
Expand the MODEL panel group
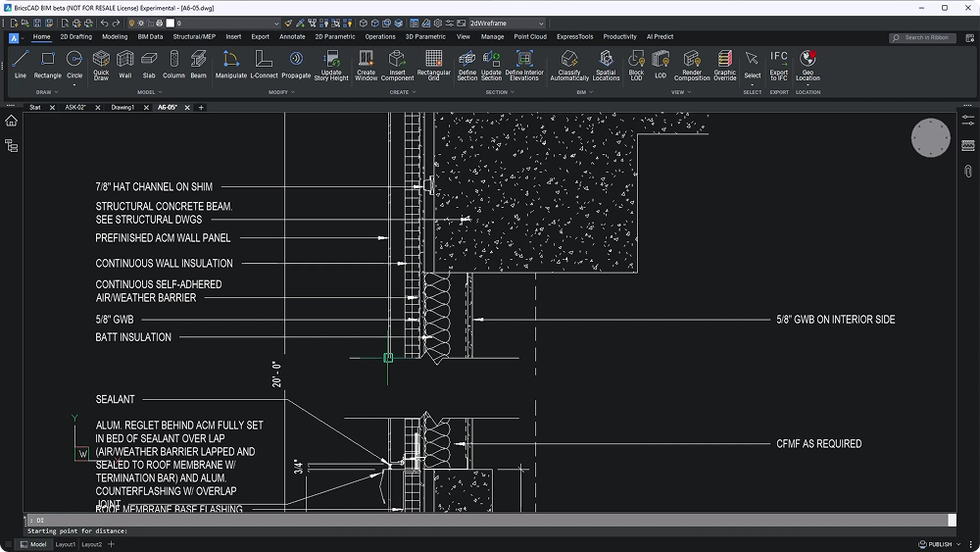[x=149, y=92]
